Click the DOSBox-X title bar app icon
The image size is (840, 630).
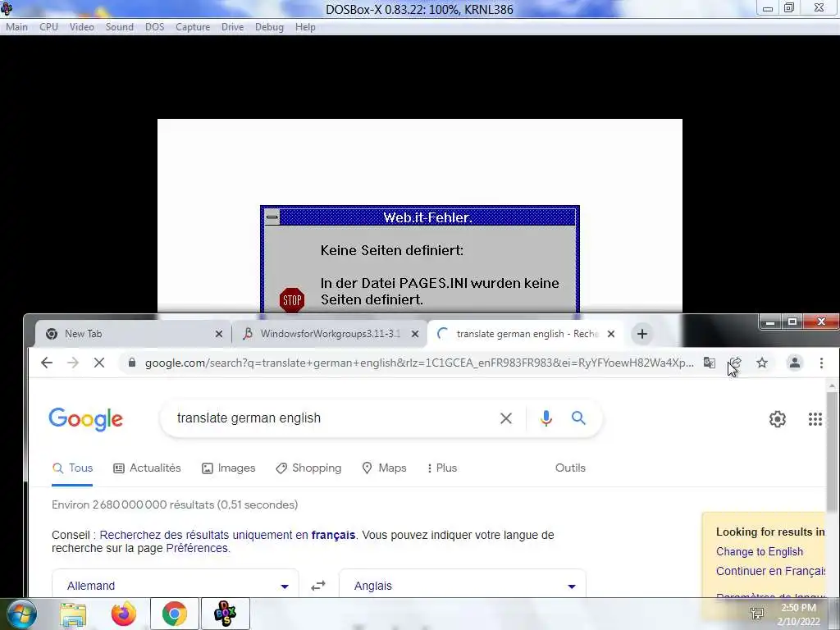pyautogui.click(x=7, y=8)
